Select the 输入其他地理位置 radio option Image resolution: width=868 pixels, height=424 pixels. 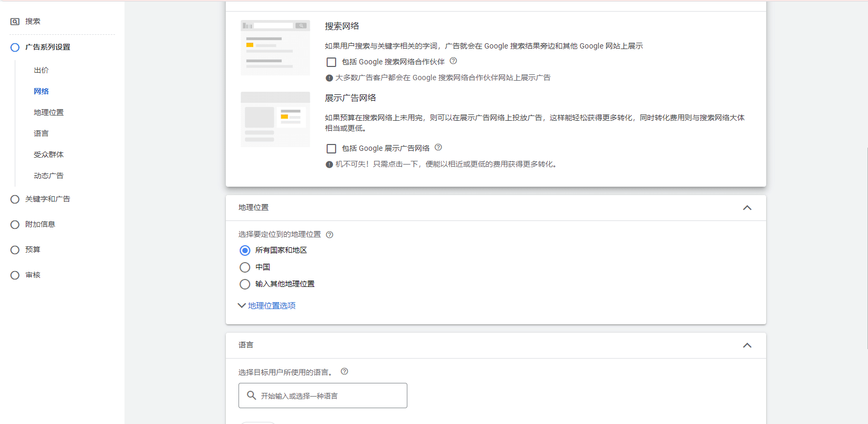click(245, 284)
